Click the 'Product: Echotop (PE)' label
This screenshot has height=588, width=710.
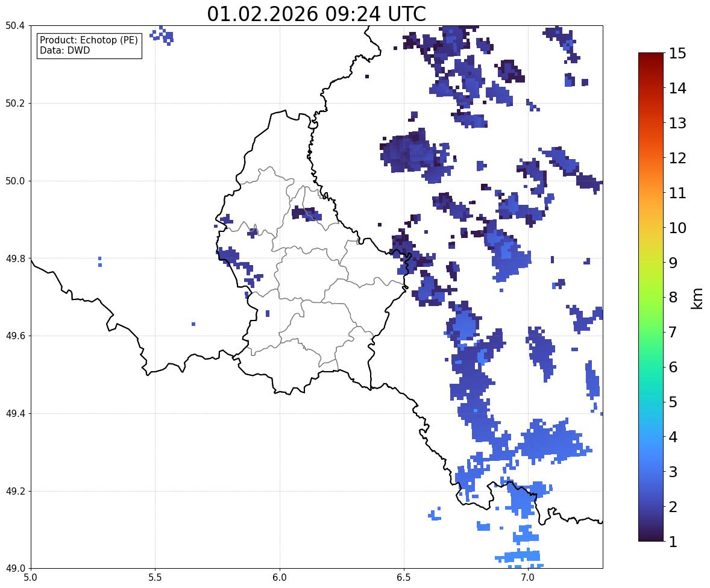coord(89,40)
